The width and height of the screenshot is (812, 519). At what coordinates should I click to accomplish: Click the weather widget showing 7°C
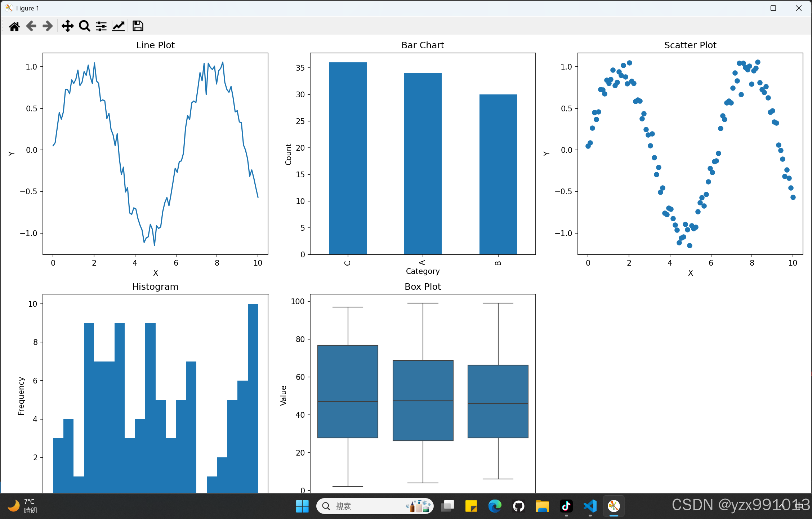[23, 506]
